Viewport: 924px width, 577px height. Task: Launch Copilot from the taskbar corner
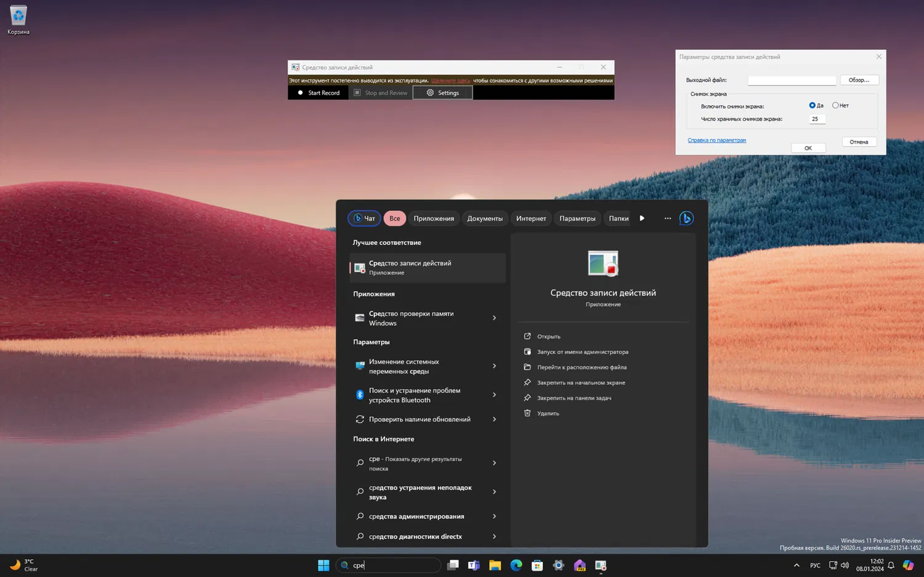click(908, 565)
